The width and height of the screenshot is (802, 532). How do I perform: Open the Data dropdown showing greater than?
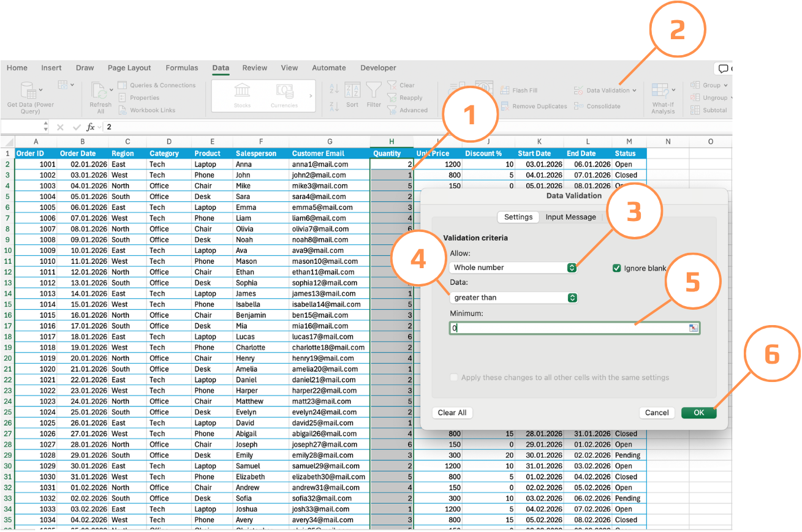[513, 298]
